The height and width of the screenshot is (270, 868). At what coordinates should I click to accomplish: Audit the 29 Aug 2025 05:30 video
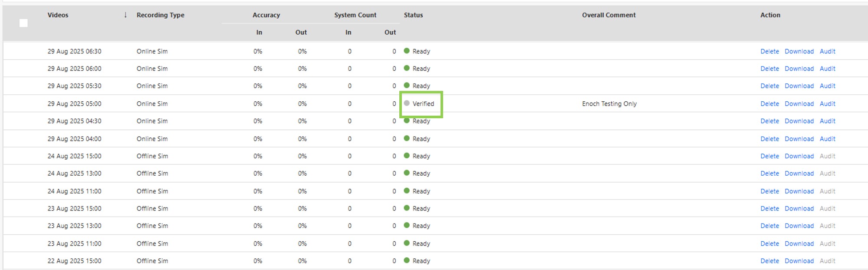[x=827, y=86]
